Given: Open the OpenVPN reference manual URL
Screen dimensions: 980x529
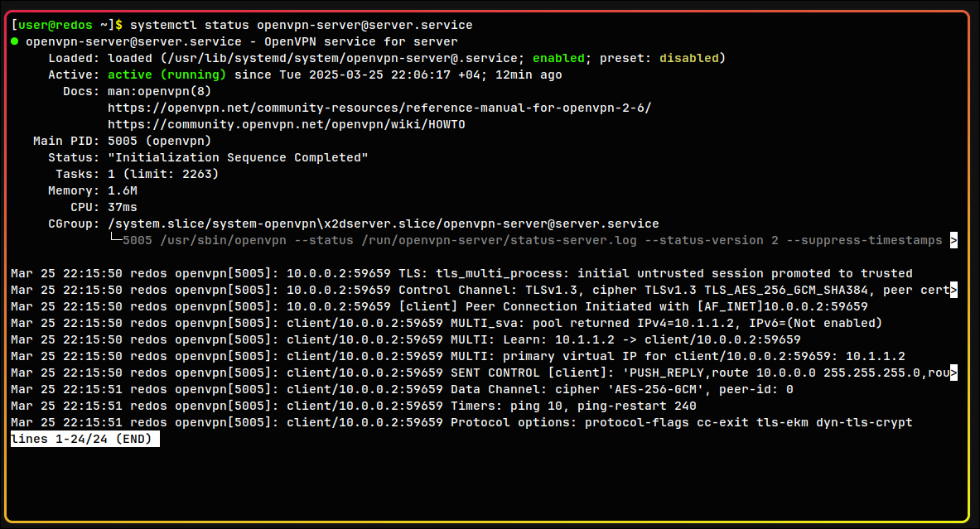Looking at the screenshot, I should pos(379,108).
